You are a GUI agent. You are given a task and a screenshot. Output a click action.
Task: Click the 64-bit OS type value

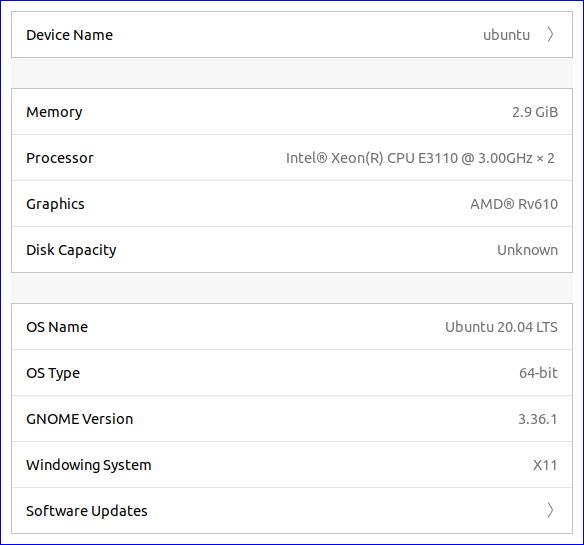click(x=538, y=373)
